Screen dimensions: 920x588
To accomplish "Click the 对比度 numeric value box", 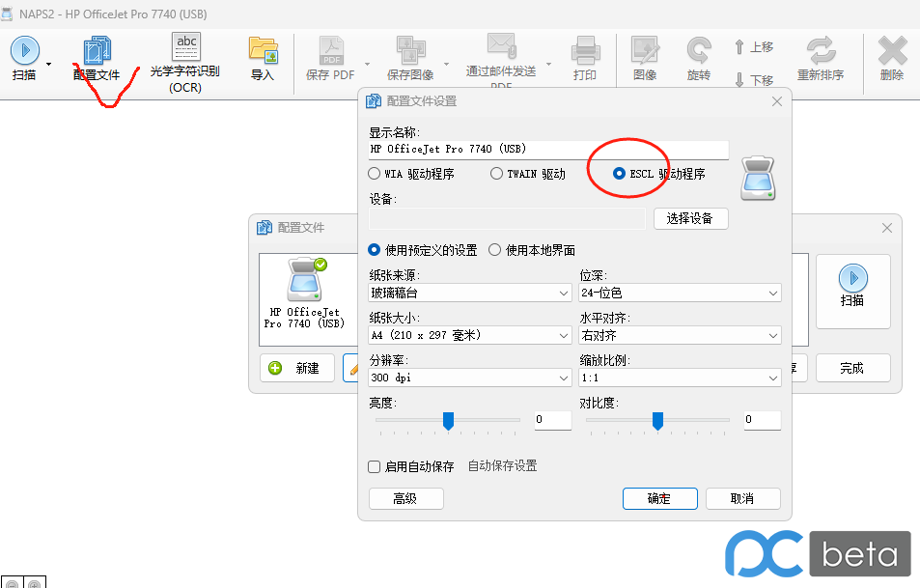I will pos(763,420).
